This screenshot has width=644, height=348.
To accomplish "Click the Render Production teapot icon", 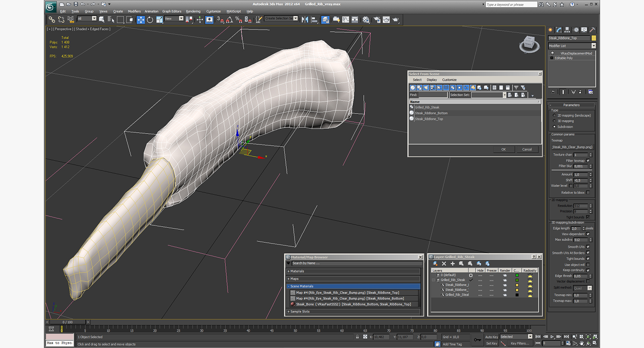I will (396, 20).
